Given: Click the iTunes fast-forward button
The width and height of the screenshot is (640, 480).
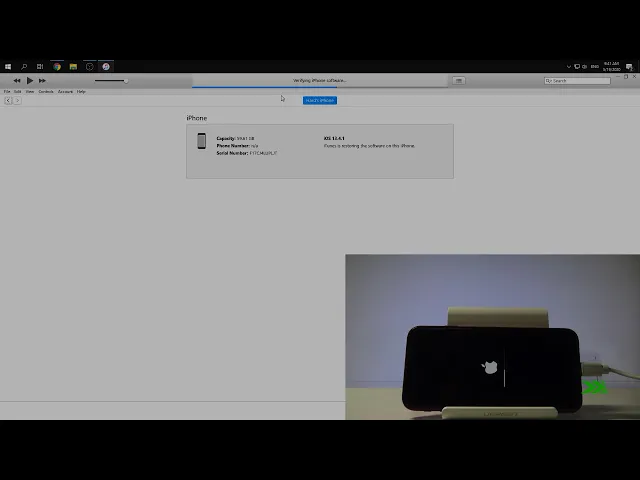Looking at the screenshot, I should click(42, 81).
